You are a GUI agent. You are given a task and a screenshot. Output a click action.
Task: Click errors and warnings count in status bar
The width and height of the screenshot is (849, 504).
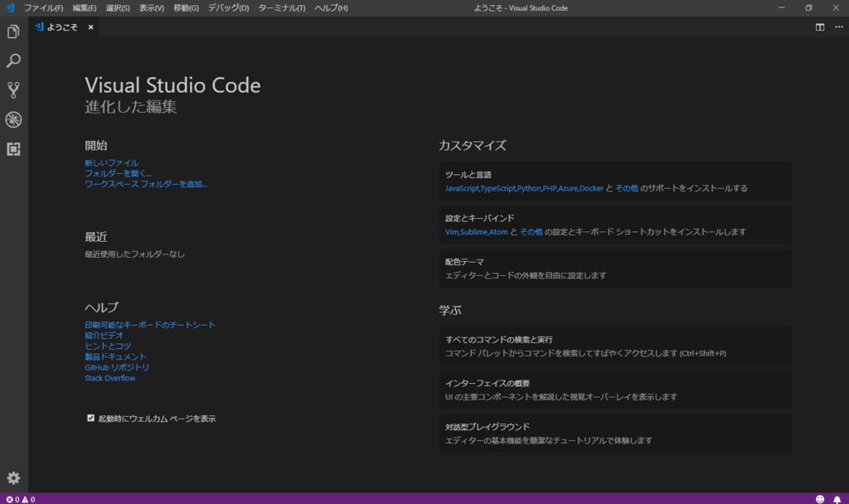click(x=21, y=499)
